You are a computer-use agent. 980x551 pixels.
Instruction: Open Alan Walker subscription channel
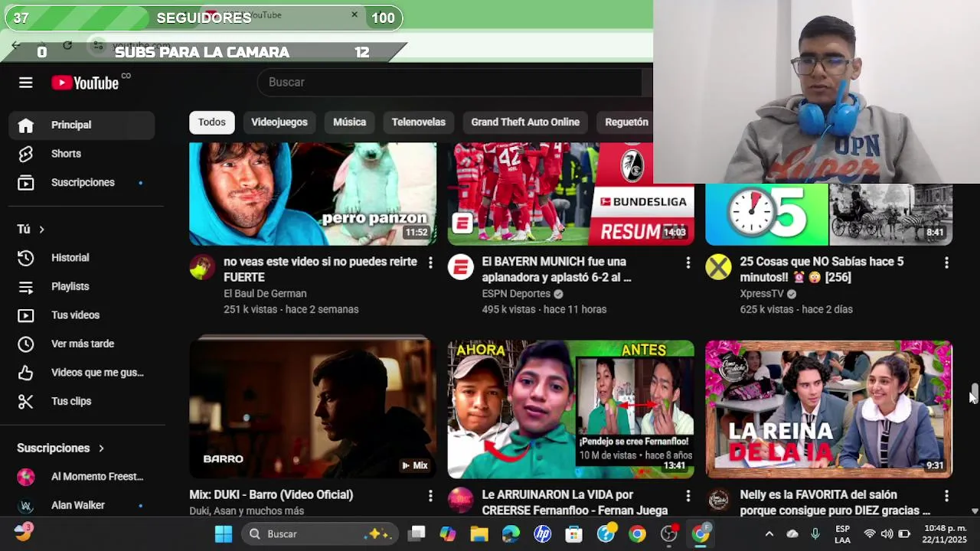(x=82, y=505)
